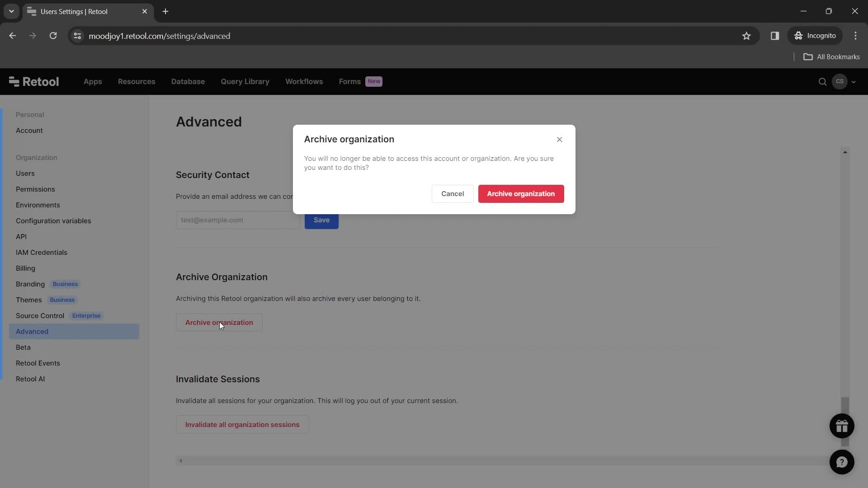Click the Retool logo icon
This screenshot has height=488, width=868.
(13, 82)
